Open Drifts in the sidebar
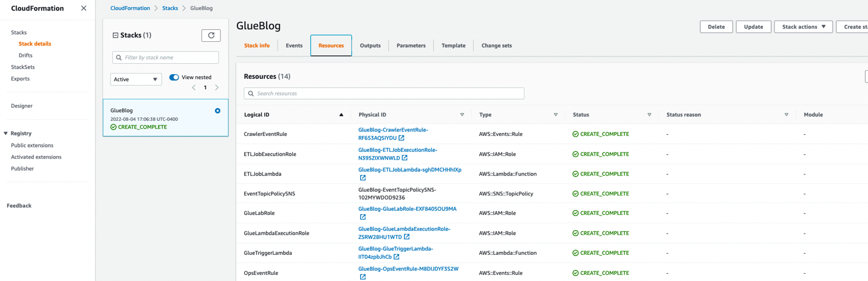The image size is (868, 281). 26,56
